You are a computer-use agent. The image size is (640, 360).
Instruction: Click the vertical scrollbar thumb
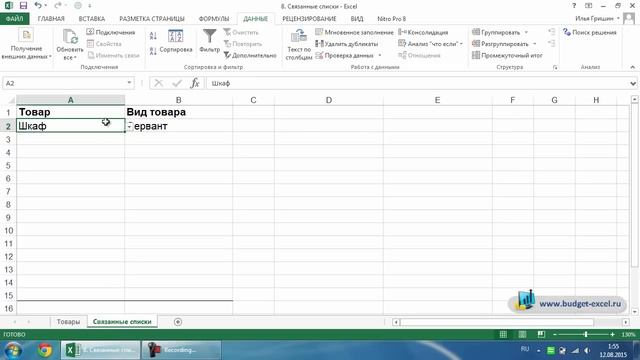point(634,186)
